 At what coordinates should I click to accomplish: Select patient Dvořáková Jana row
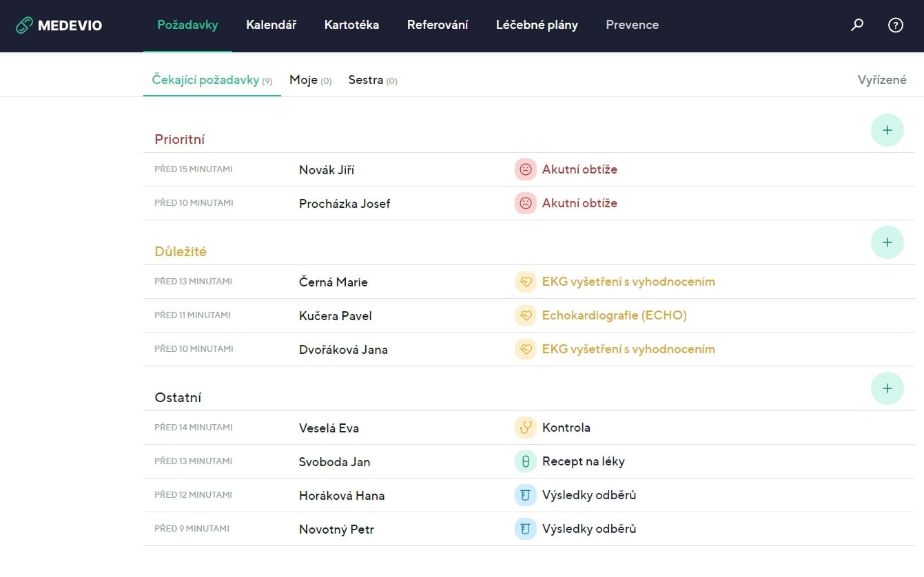(x=343, y=350)
